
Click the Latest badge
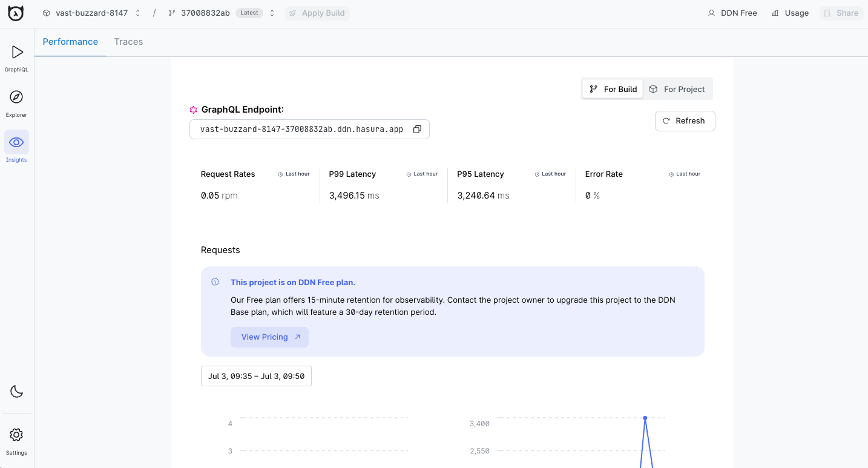click(249, 13)
